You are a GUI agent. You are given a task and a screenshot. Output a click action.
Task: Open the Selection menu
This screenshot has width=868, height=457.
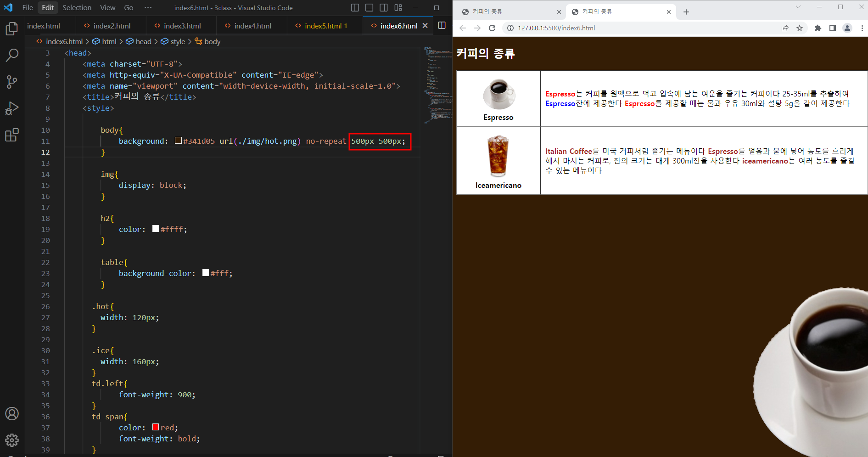[x=77, y=7]
